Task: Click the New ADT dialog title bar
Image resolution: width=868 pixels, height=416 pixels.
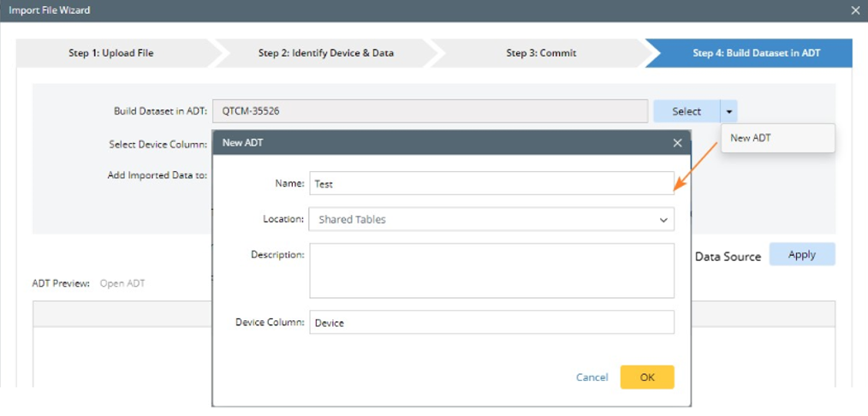Action: [428, 143]
